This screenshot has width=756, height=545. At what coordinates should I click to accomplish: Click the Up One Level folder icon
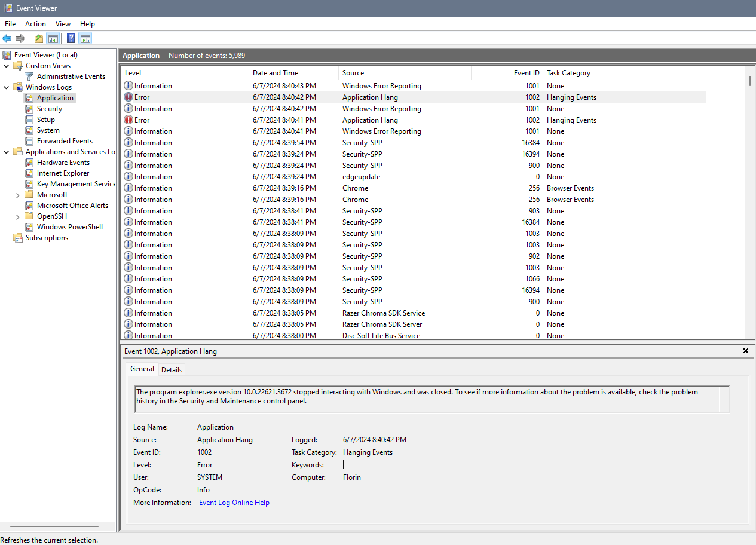pos(39,39)
